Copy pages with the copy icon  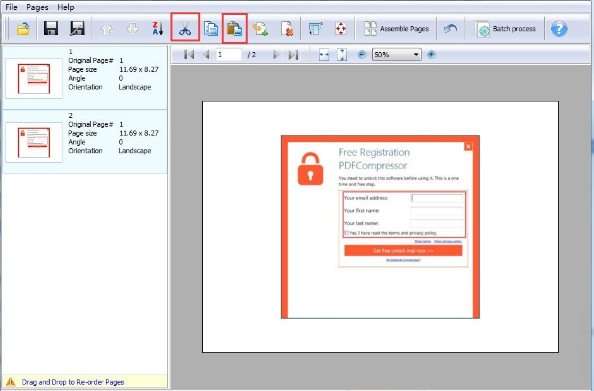coord(211,29)
